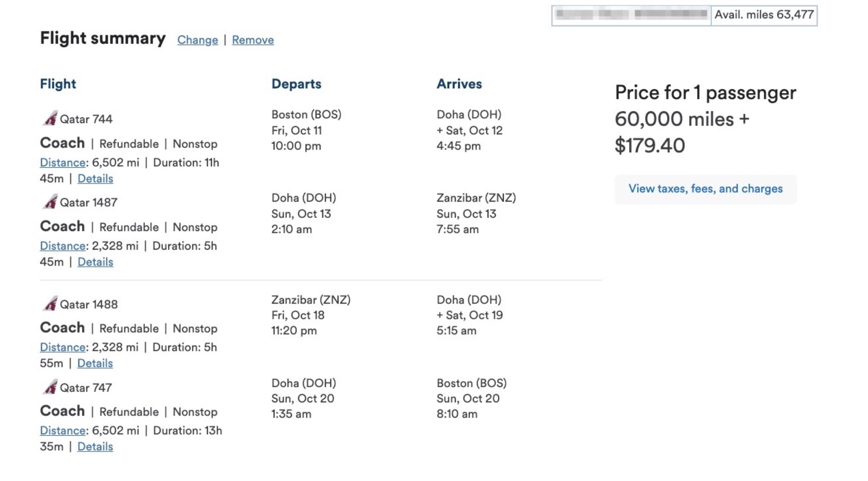Click the Qatar 1488 airline logo icon
This screenshot has height=481, width=868.
click(x=50, y=303)
